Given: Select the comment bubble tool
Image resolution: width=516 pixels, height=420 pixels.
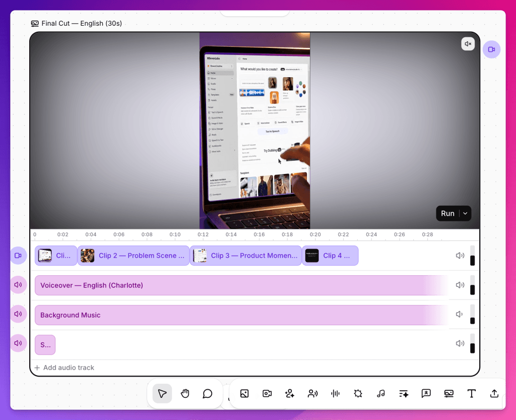Looking at the screenshot, I should 207,393.
